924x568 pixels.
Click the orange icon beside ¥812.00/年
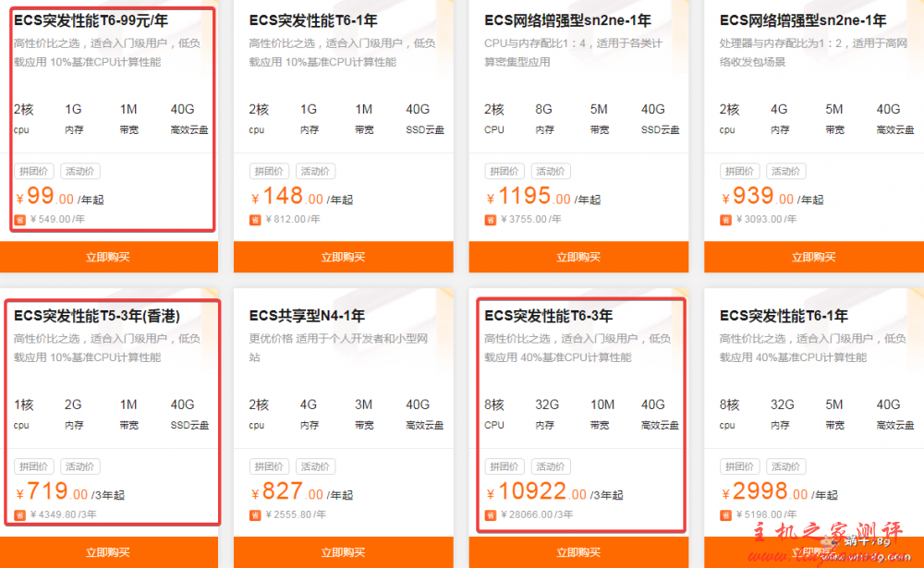(x=256, y=220)
